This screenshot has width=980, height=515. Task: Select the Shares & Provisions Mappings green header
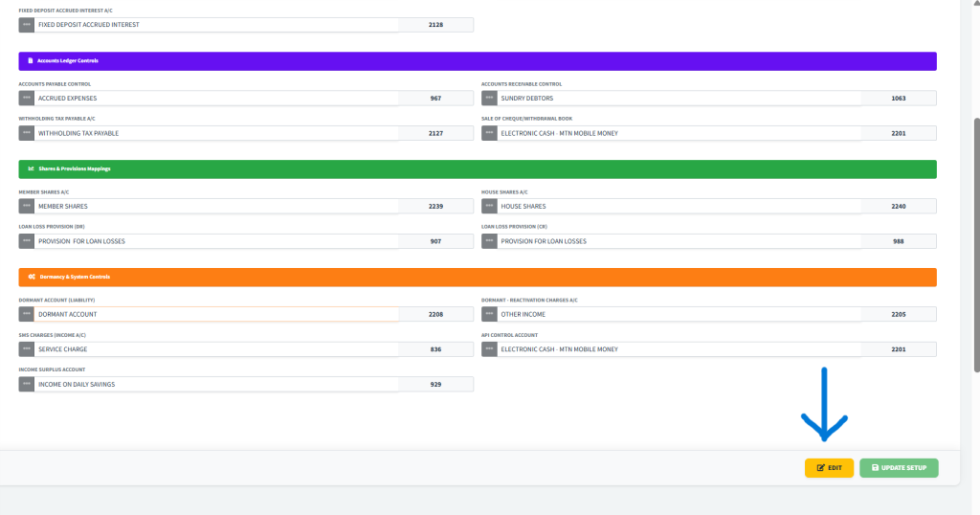point(477,168)
